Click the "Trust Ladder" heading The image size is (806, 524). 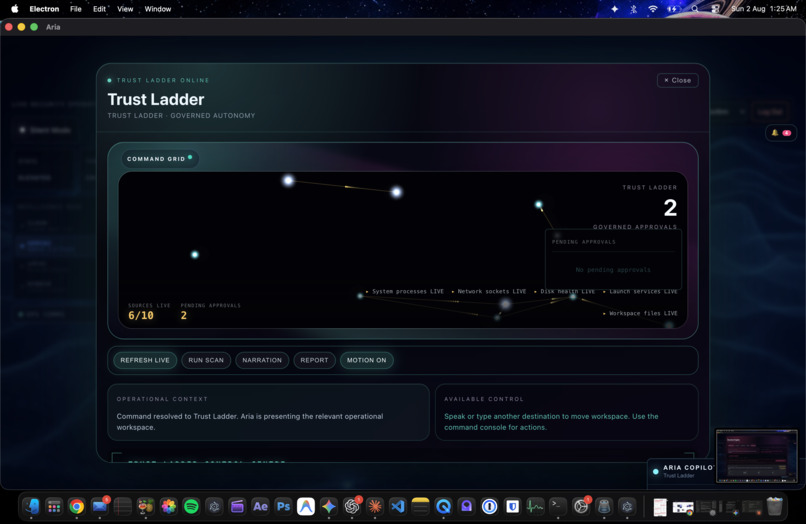pyautogui.click(x=156, y=99)
